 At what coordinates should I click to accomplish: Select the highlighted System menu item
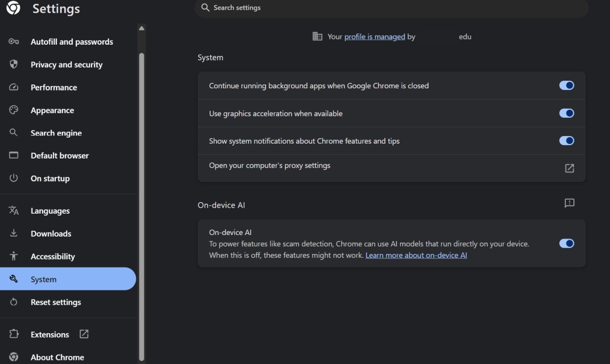(68, 279)
